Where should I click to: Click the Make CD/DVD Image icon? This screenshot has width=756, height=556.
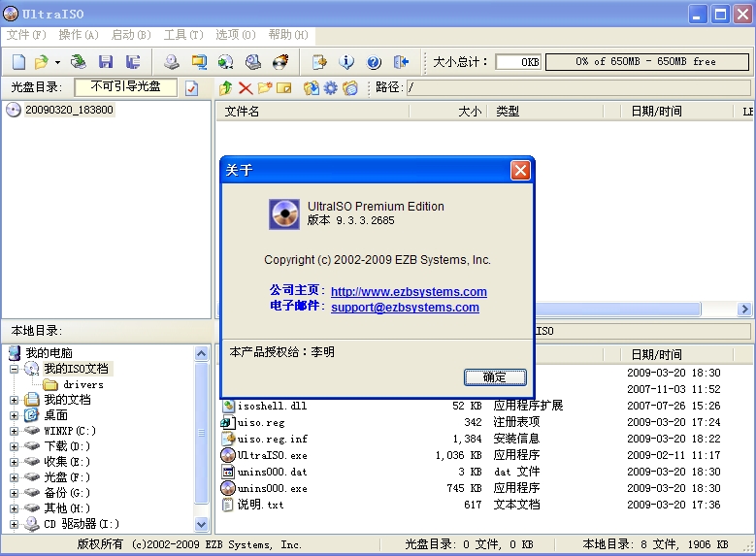[172, 62]
